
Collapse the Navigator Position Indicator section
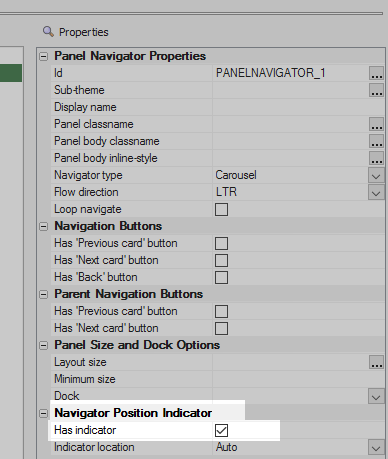click(x=43, y=414)
